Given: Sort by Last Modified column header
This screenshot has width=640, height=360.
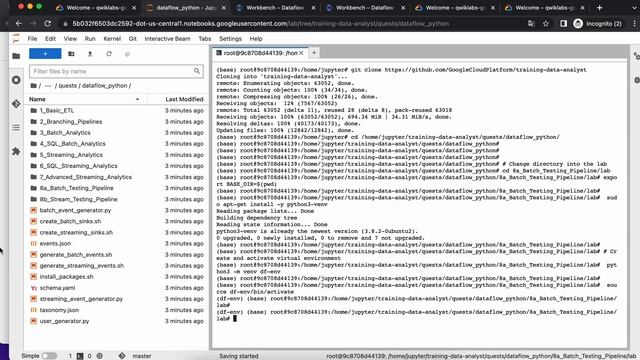Looking at the screenshot, I should coord(184,99).
